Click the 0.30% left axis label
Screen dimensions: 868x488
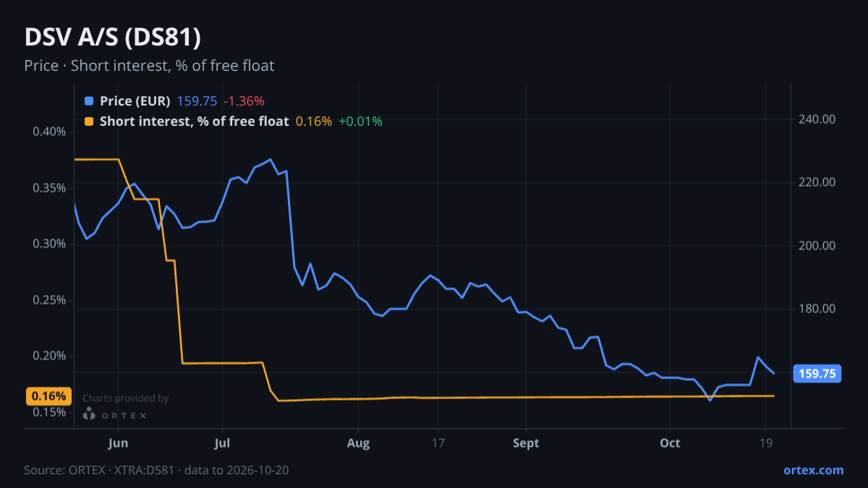pos(49,244)
